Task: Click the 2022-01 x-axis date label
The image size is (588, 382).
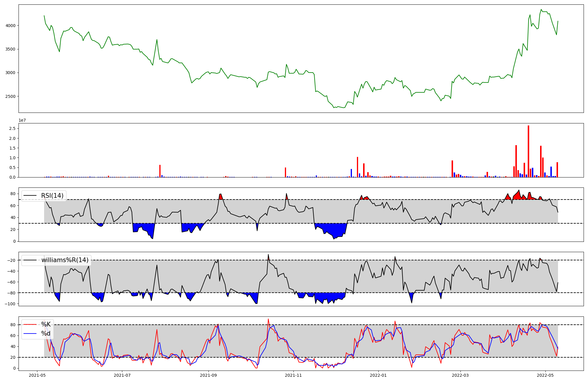Action: click(378, 375)
